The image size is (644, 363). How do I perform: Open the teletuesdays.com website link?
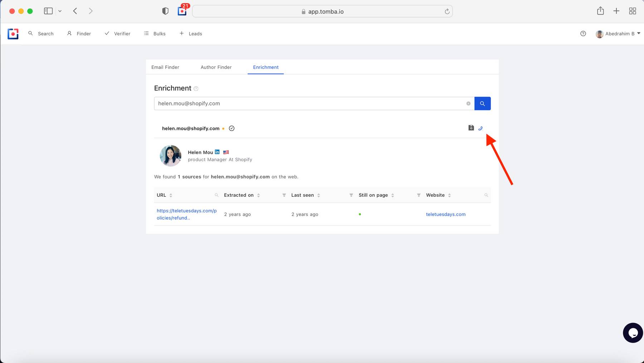tap(446, 214)
